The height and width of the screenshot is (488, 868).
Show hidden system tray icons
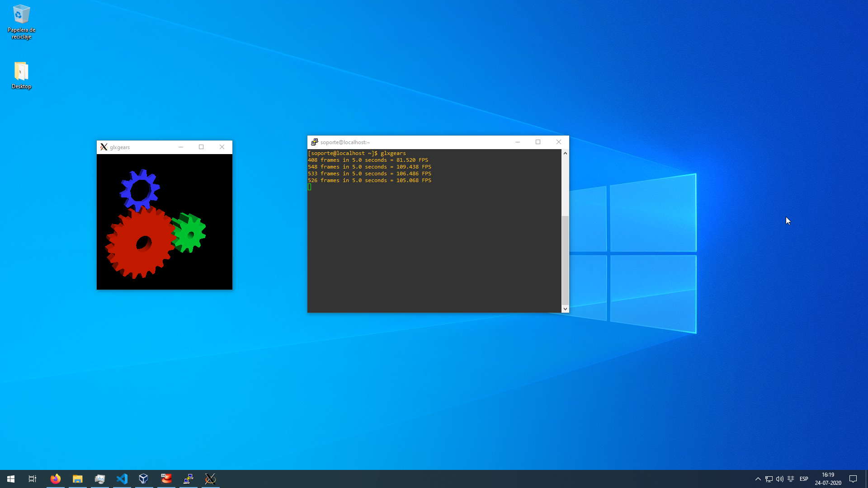[x=758, y=479]
